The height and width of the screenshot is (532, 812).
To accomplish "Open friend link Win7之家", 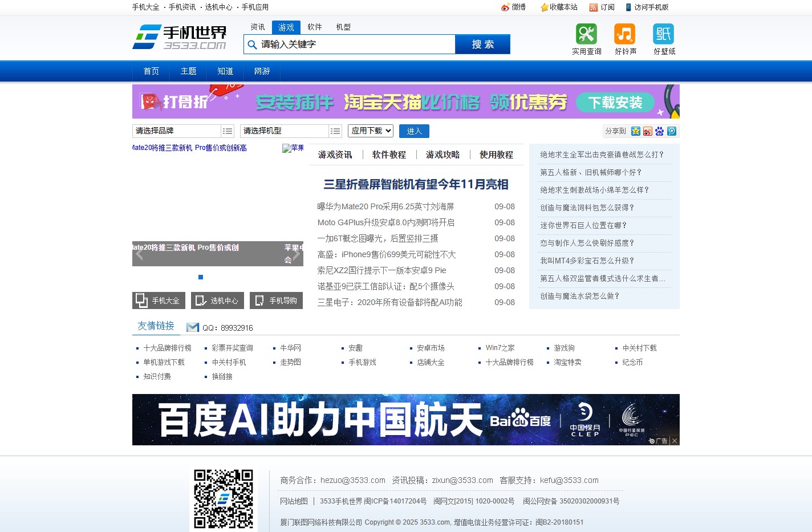I will (x=500, y=348).
